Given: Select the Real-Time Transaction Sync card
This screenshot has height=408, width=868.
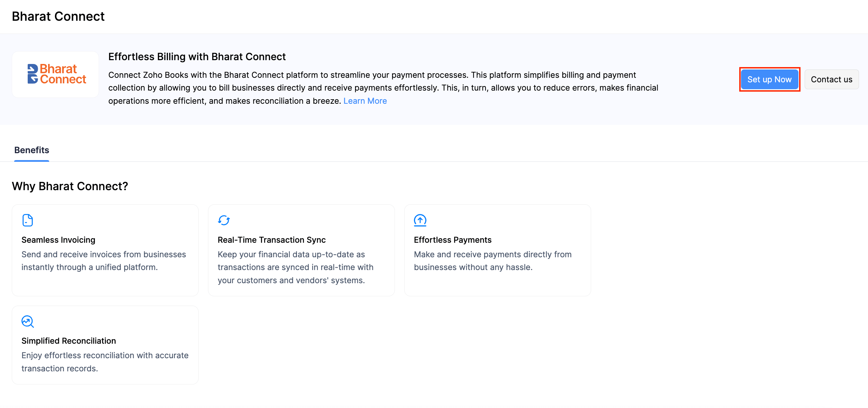Looking at the screenshot, I should coord(301,250).
